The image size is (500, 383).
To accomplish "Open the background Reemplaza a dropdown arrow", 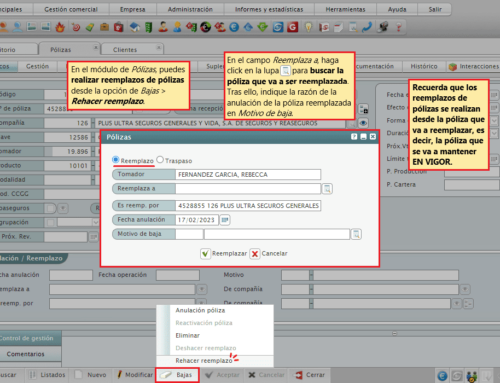I will [202, 289].
